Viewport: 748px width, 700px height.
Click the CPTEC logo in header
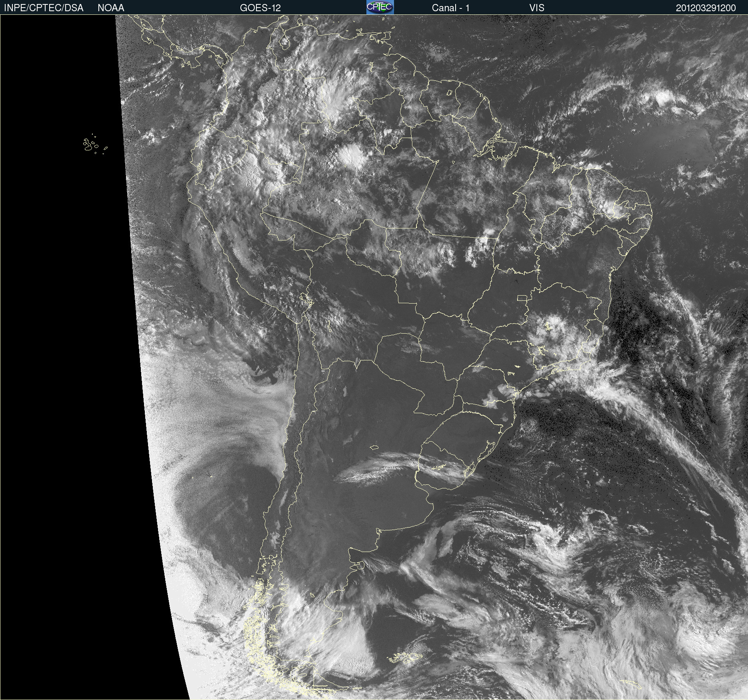click(380, 7)
